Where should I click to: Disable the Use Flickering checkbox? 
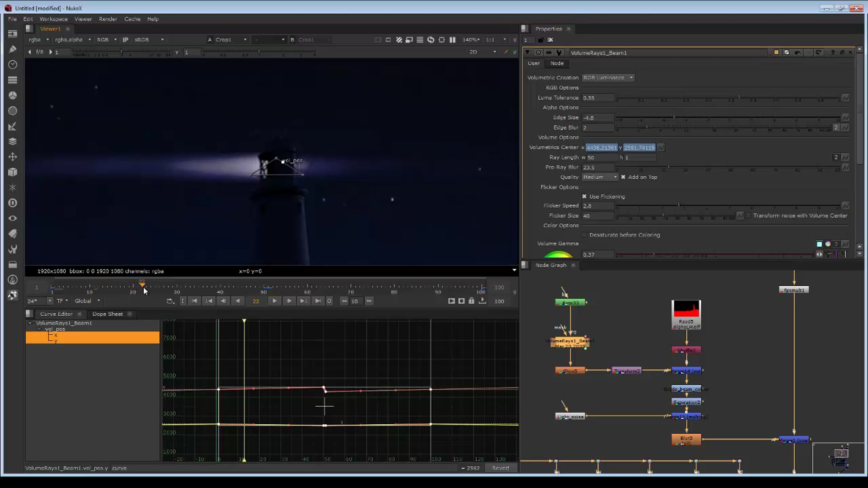(x=584, y=196)
